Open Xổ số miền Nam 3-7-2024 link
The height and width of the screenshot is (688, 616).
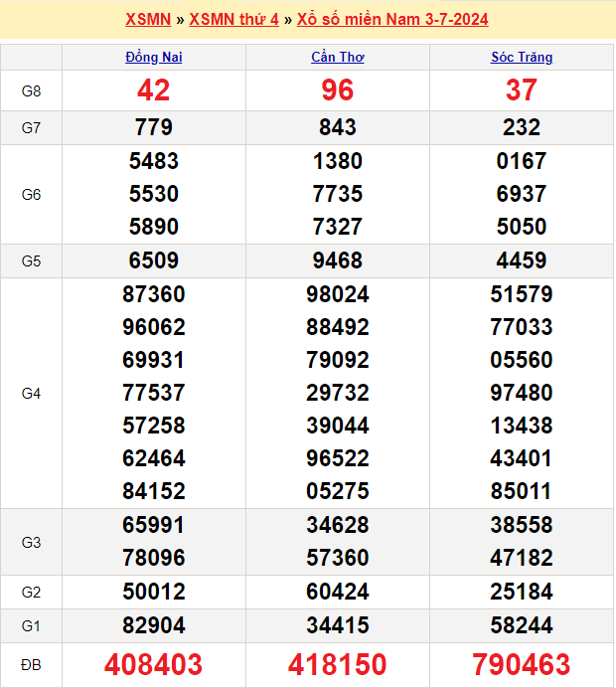pos(392,19)
